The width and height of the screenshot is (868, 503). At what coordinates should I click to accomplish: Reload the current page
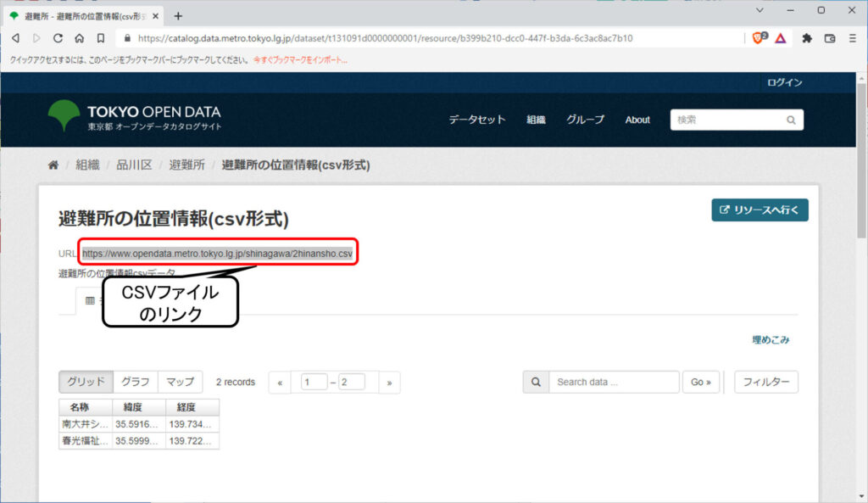coord(58,38)
